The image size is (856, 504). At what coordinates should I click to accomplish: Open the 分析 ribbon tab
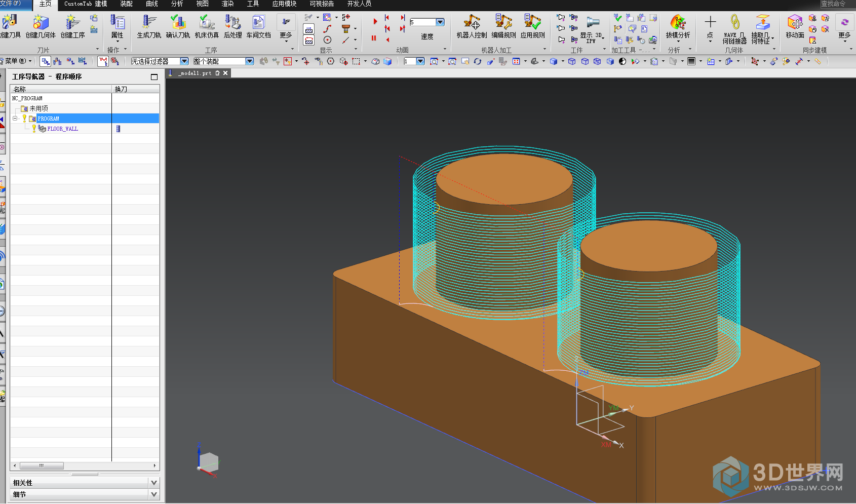[x=177, y=4]
